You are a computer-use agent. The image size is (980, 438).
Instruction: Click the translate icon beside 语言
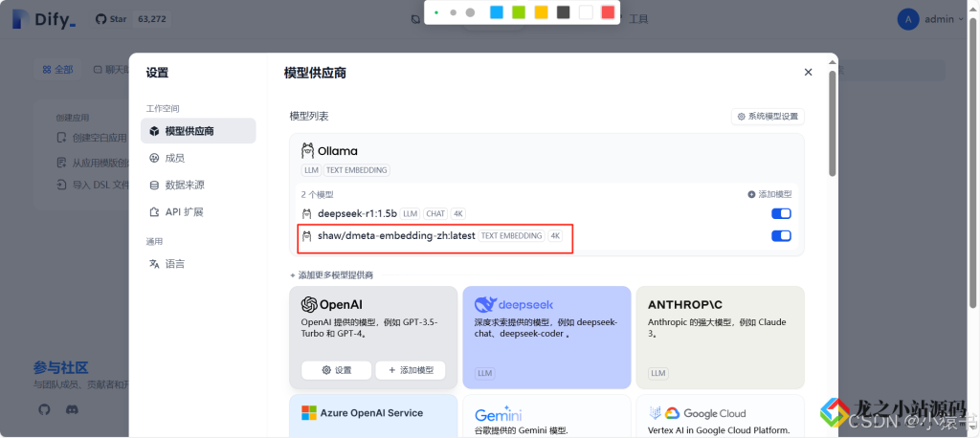coord(154,264)
